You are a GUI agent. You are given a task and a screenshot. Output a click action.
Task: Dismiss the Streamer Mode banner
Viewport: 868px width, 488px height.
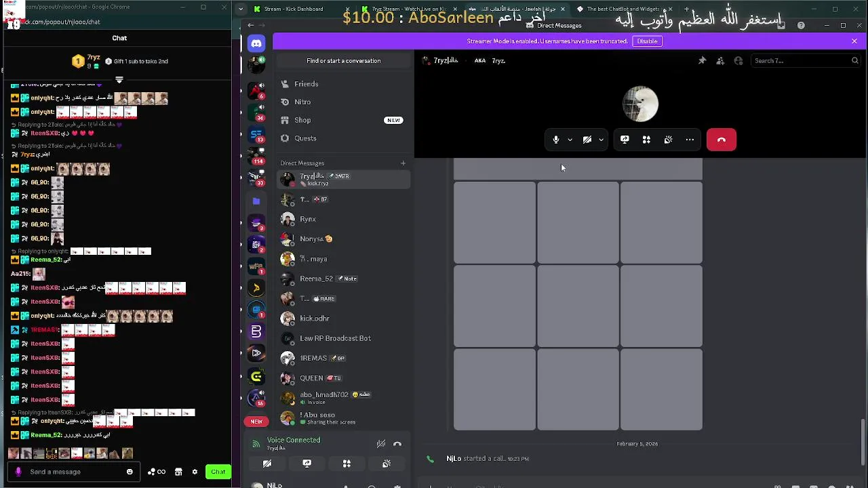pos(854,41)
